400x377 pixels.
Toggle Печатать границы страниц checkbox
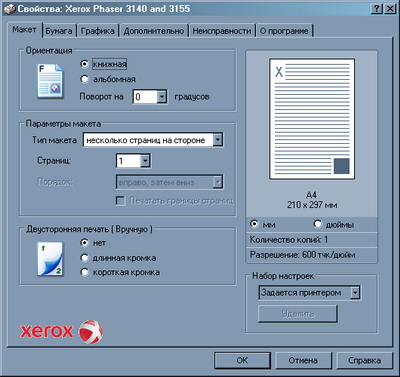pos(120,201)
